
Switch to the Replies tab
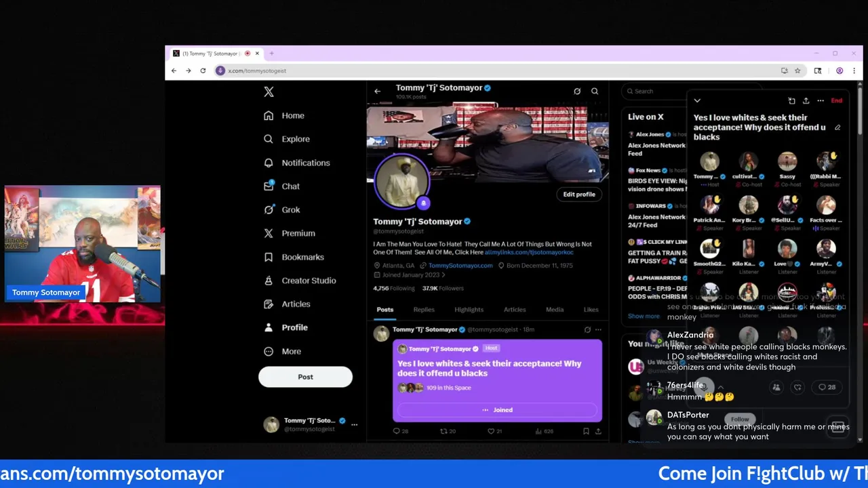pyautogui.click(x=424, y=310)
